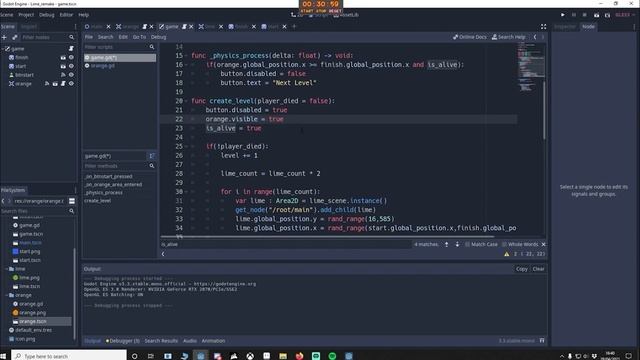Play the current scene with the clapper icon
This screenshot has width=640, height=360.
pyautogui.click(x=596, y=15)
